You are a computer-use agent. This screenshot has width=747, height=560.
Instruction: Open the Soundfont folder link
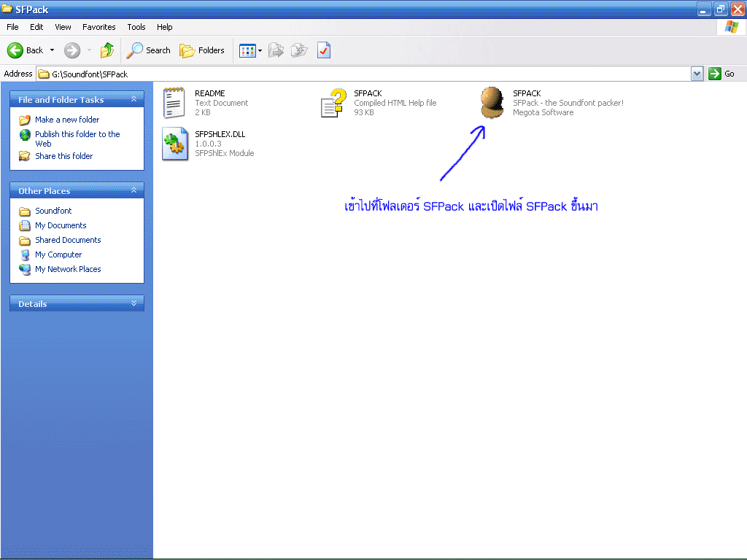tap(53, 211)
